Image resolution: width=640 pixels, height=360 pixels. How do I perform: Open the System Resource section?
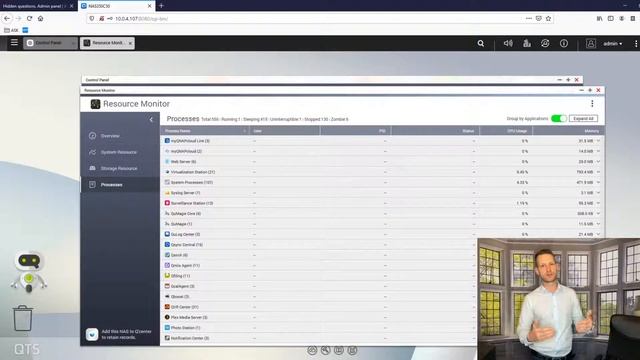click(120, 152)
